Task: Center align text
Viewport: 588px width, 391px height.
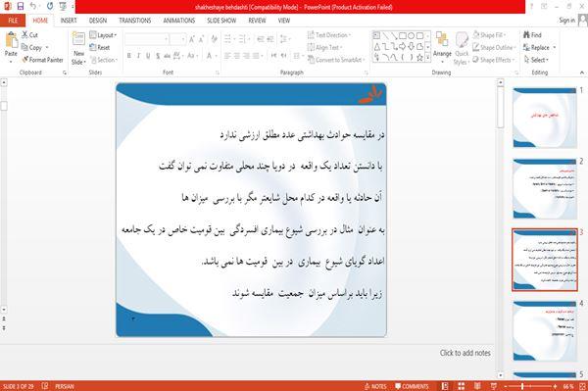Action: [236, 56]
